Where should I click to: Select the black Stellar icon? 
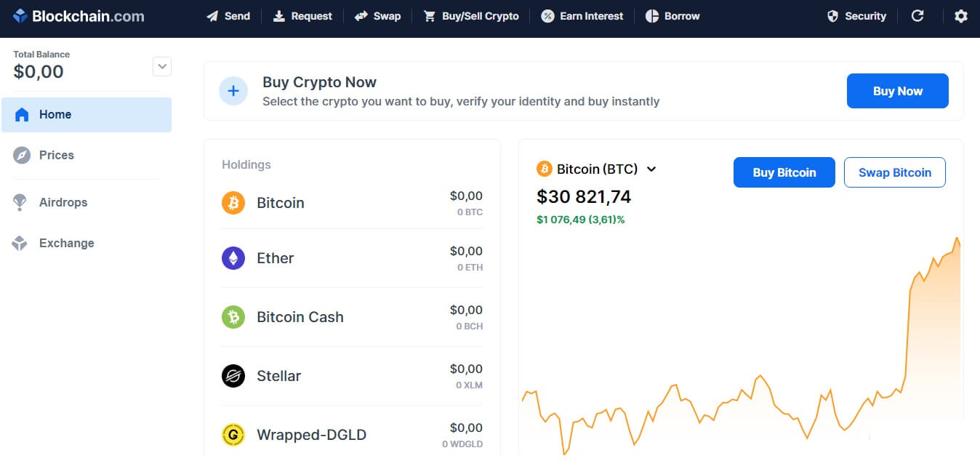(x=233, y=376)
